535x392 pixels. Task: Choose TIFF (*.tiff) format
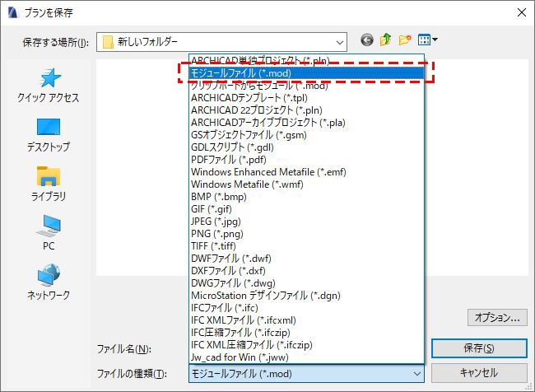coord(306,246)
